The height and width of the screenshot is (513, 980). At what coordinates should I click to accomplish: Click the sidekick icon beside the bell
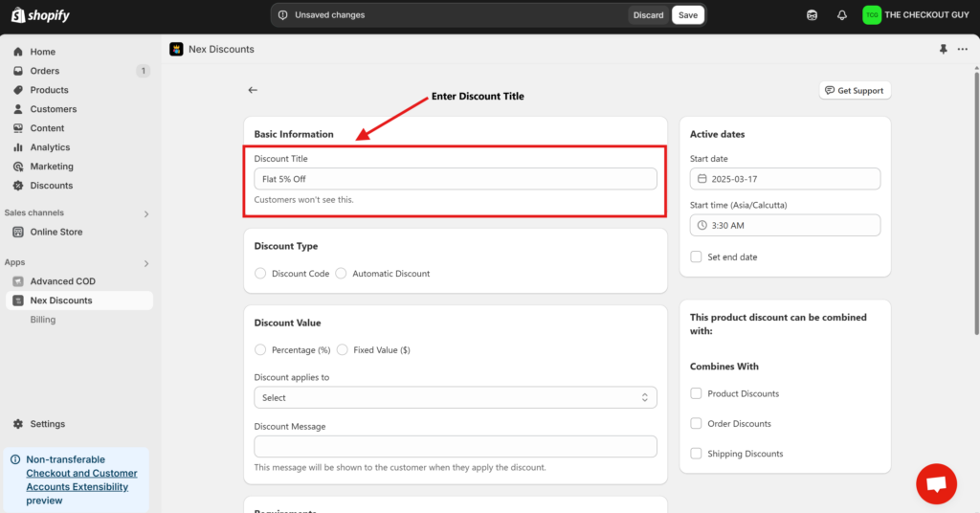click(813, 15)
